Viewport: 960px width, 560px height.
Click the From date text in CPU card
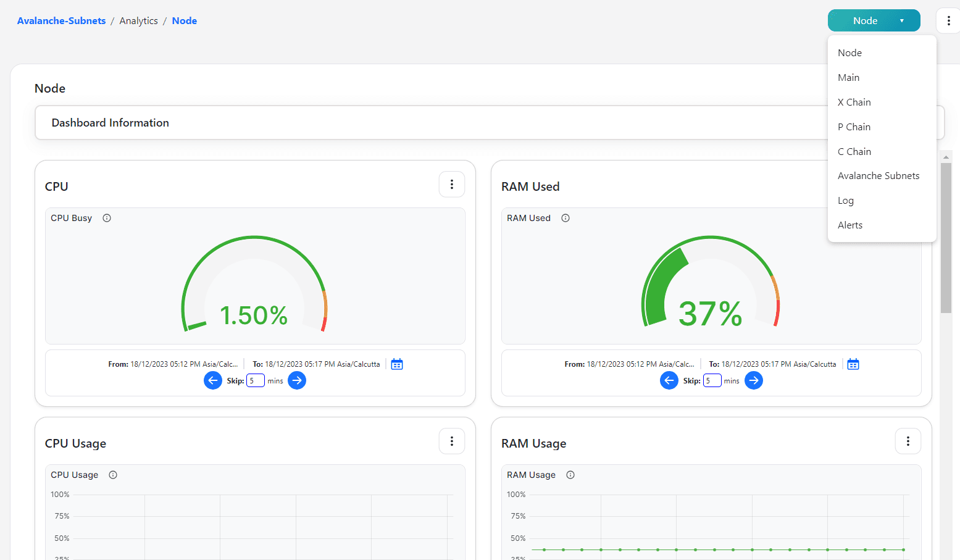(173, 364)
